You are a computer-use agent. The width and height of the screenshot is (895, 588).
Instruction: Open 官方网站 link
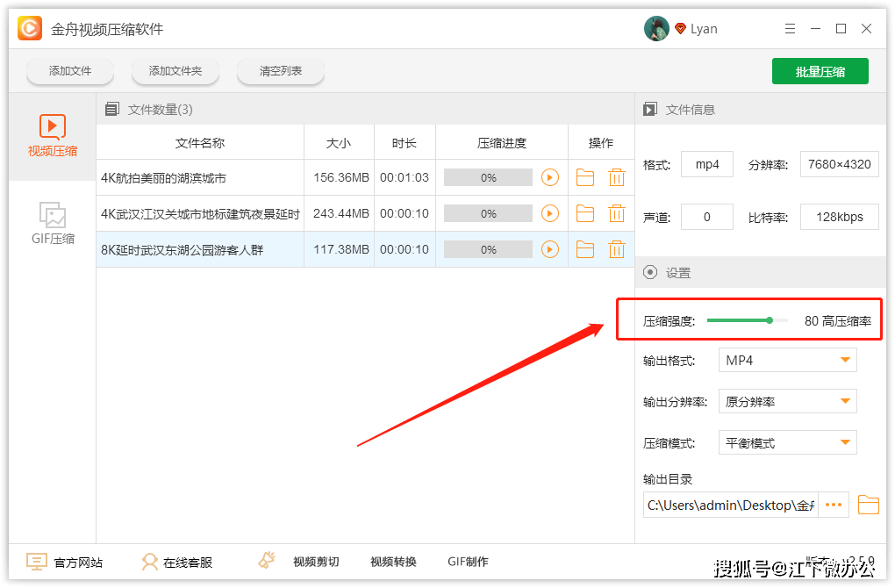(65, 563)
